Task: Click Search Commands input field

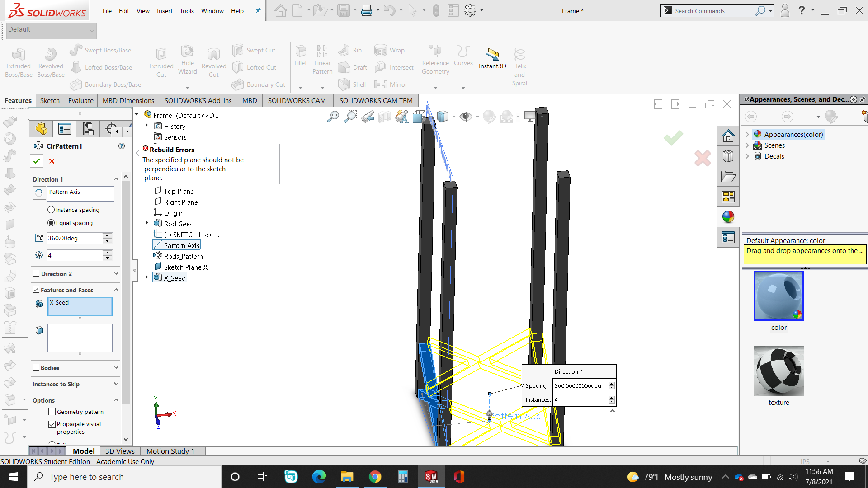Action: 713,11
